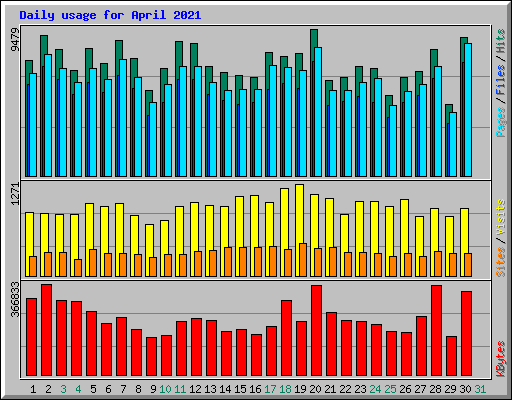Click the red KBytes bar for day 28
Screen dimensions: 512x400
(436, 330)
